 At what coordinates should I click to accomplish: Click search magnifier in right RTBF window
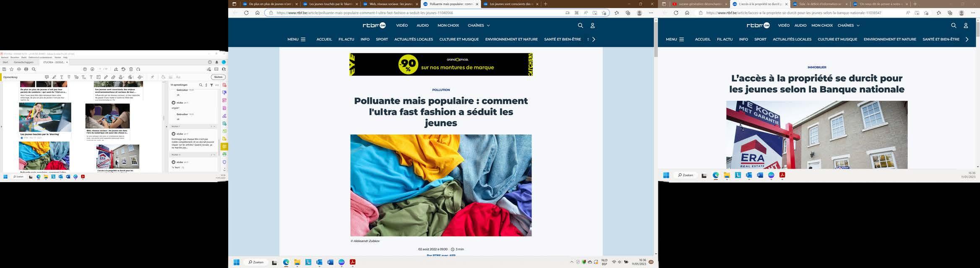point(954,26)
